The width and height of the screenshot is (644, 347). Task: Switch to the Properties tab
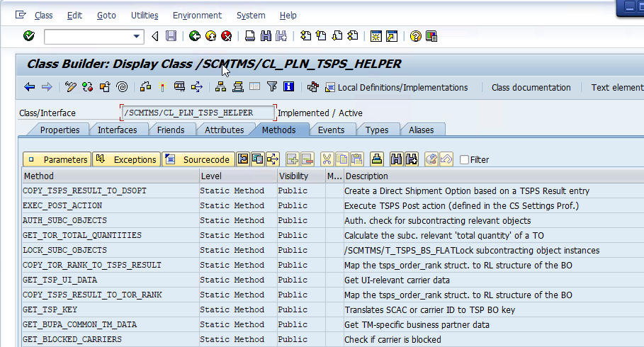(60, 130)
